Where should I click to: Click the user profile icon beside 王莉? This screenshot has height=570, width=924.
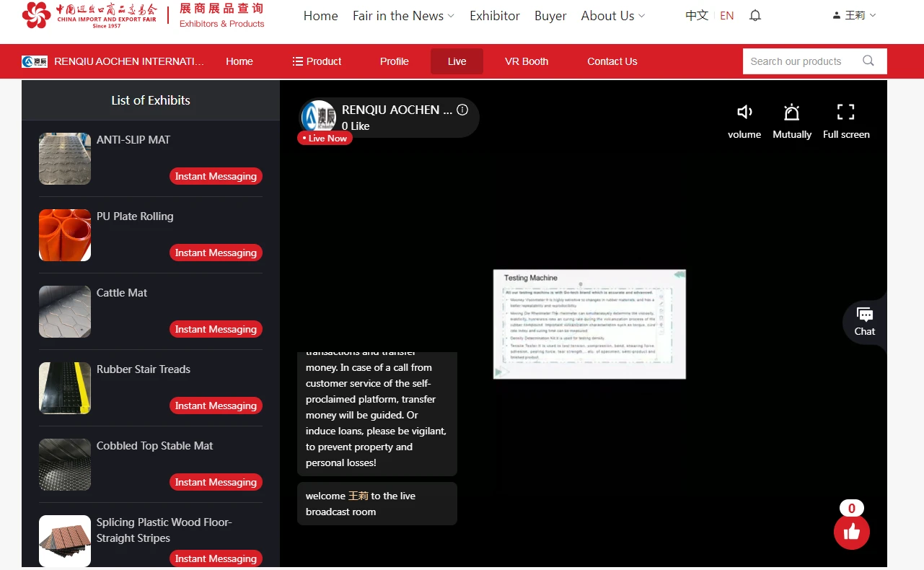click(837, 15)
